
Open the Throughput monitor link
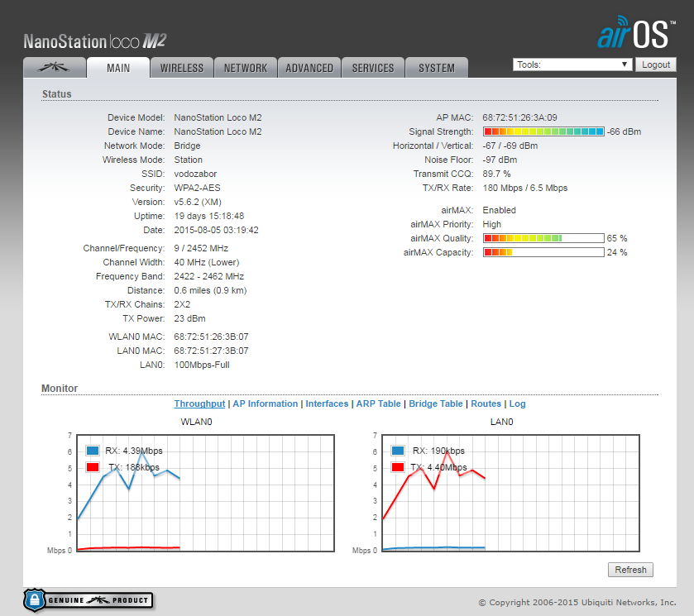[x=199, y=404]
